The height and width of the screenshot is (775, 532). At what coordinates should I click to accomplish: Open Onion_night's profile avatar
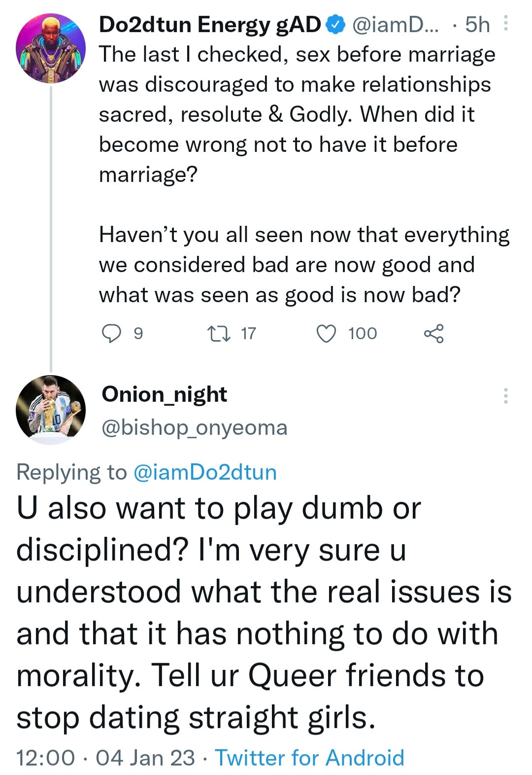pos(51,410)
